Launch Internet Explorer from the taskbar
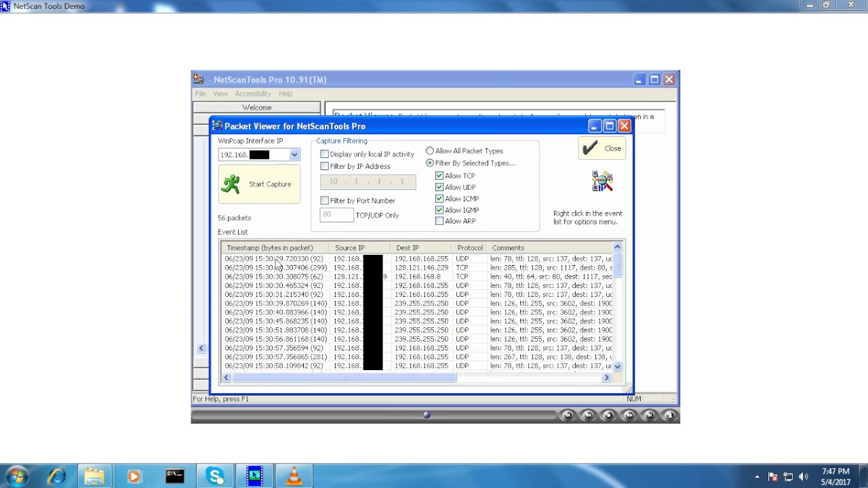This screenshot has height=488, width=868. (x=56, y=476)
